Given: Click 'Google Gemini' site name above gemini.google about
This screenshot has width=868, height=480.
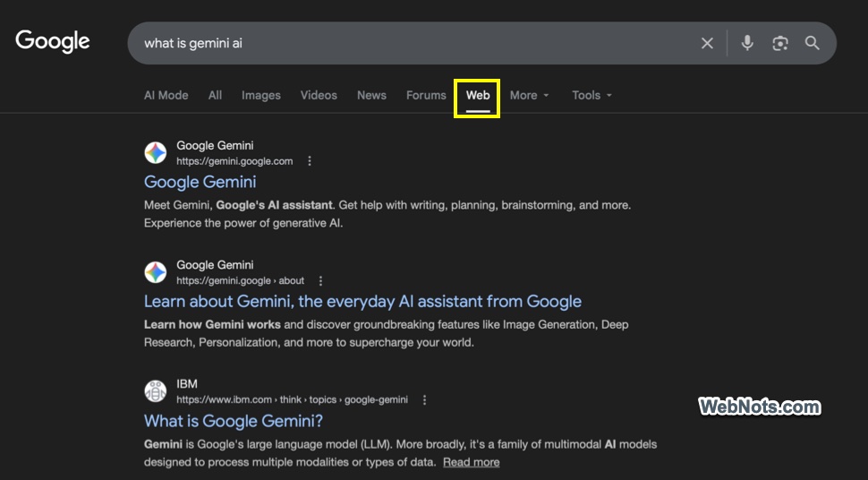Looking at the screenshot, I should click(215, 265).
